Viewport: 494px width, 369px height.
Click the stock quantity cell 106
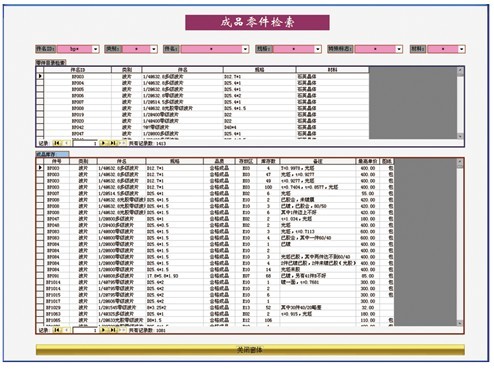coord(268,320)
